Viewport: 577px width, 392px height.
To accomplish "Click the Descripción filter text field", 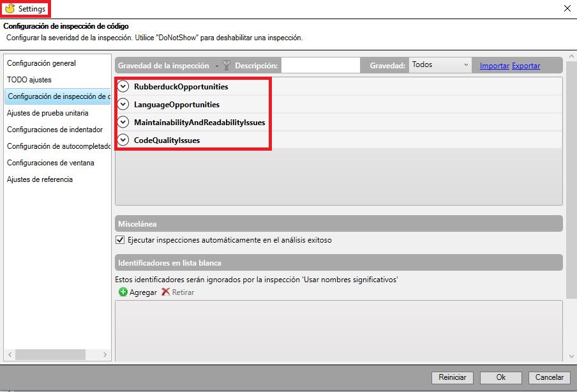I will pyautogui.click(x=320, y=65).
